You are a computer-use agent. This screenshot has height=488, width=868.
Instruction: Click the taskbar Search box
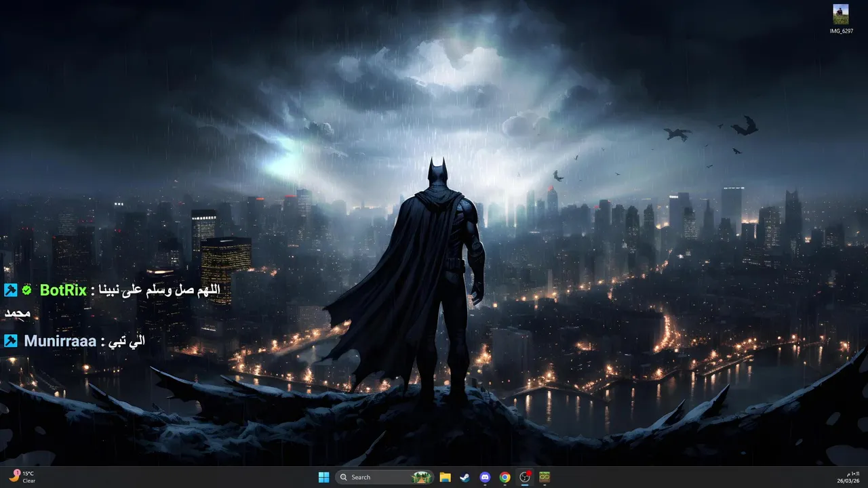pos(384,477)
